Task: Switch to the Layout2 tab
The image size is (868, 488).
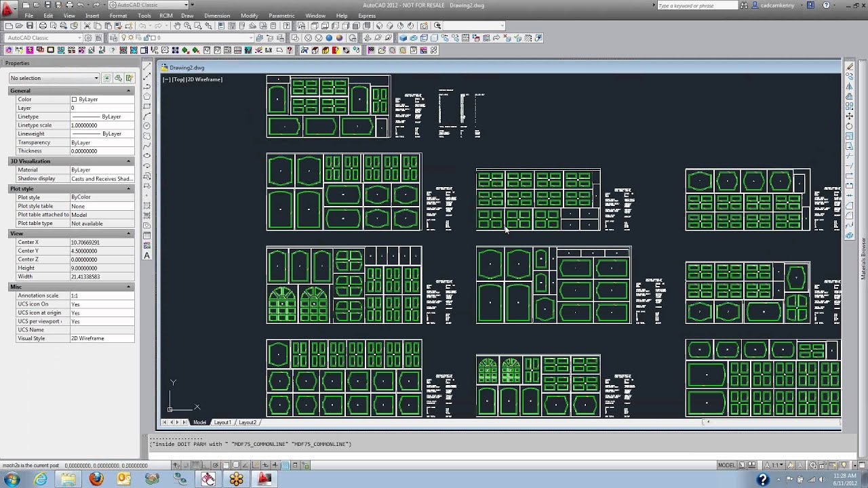Action: pos(248,422)
